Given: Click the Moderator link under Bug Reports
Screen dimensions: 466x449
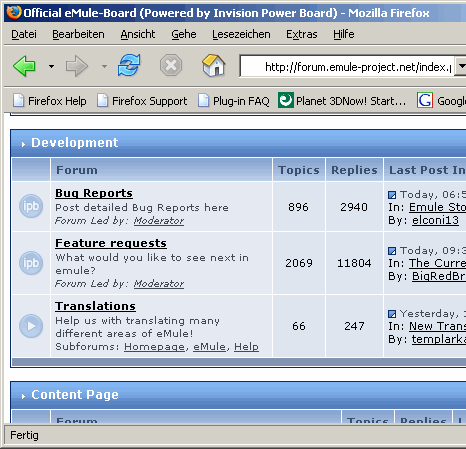Looking at the screenshot, I should (x=159, y=221).
